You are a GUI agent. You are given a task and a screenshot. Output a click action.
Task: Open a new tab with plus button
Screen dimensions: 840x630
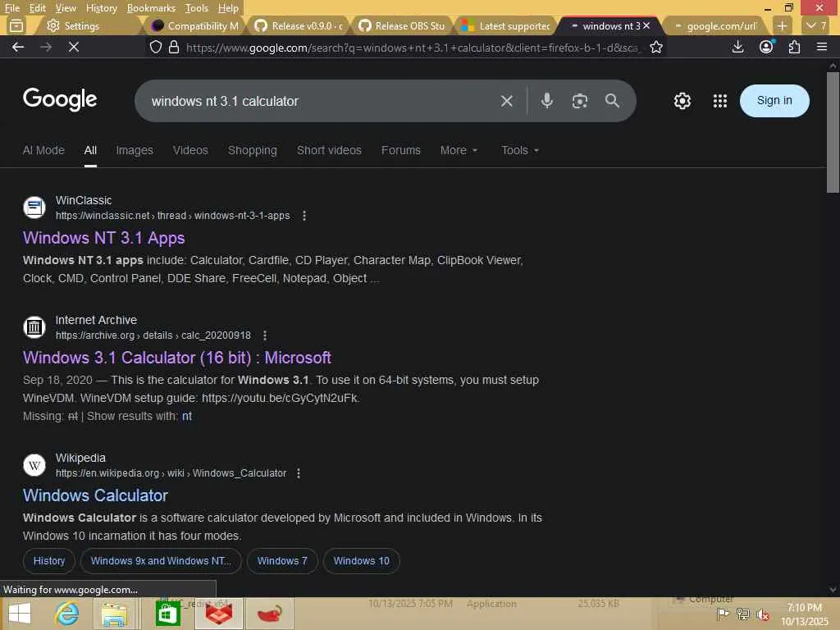(782, 25)
